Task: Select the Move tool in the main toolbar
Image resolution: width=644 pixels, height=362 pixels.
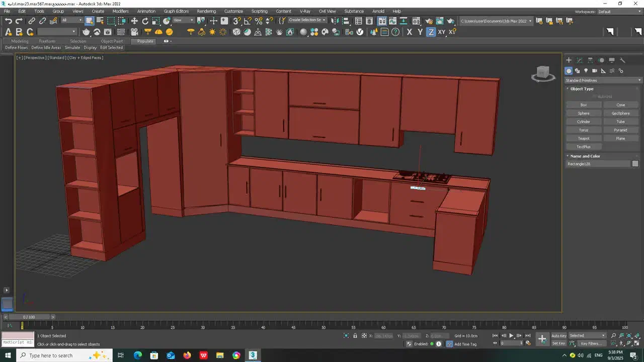Action: tap(134, 21)
